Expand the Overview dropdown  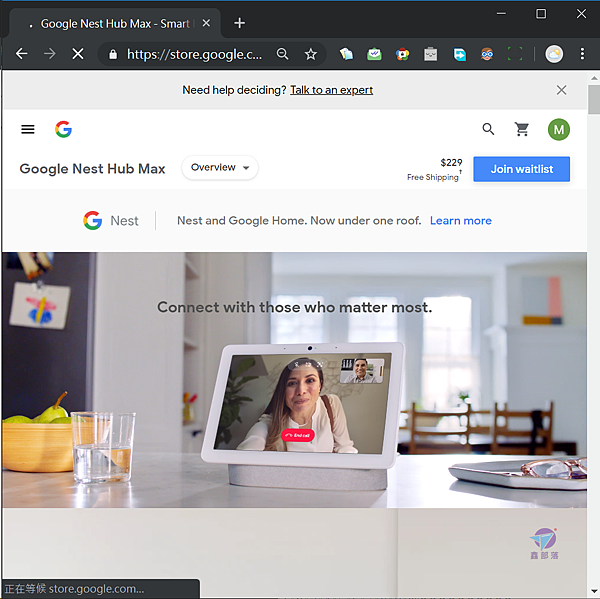pos(220,168)
